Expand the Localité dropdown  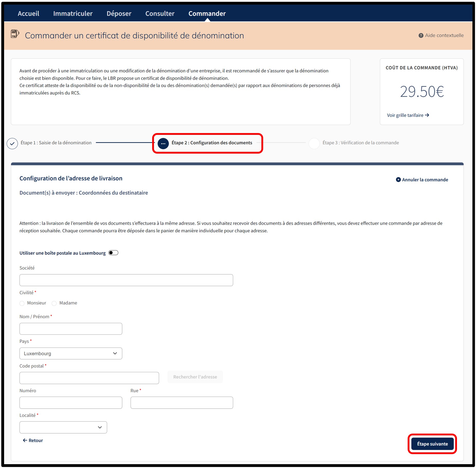(63, 427)
